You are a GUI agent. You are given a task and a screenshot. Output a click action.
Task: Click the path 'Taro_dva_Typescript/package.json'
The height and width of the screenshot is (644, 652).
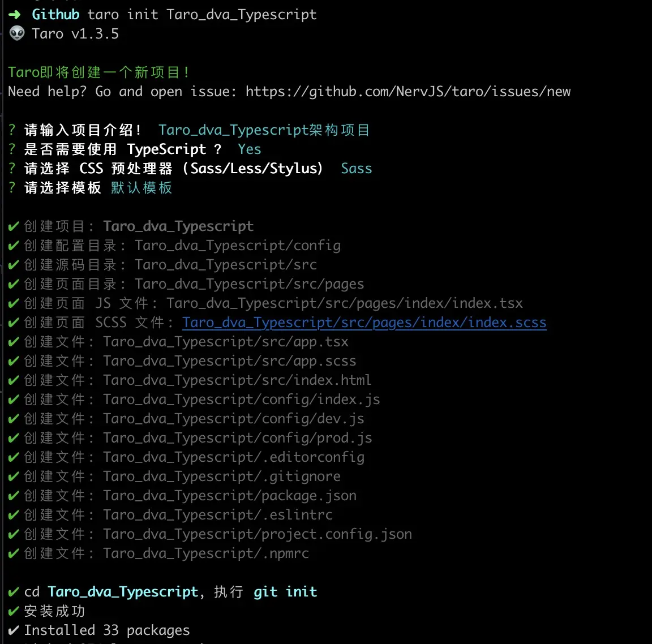(230, 496)
